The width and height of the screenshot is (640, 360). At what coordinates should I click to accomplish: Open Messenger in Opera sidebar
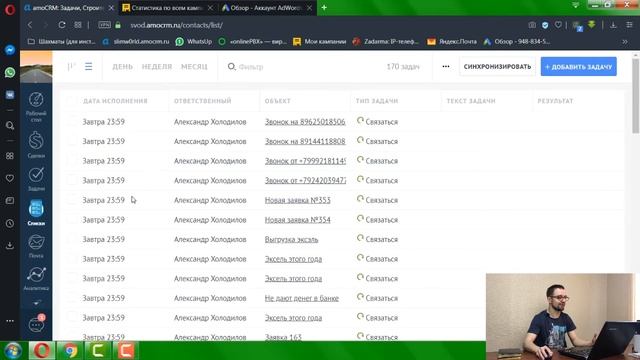[10, 50]
